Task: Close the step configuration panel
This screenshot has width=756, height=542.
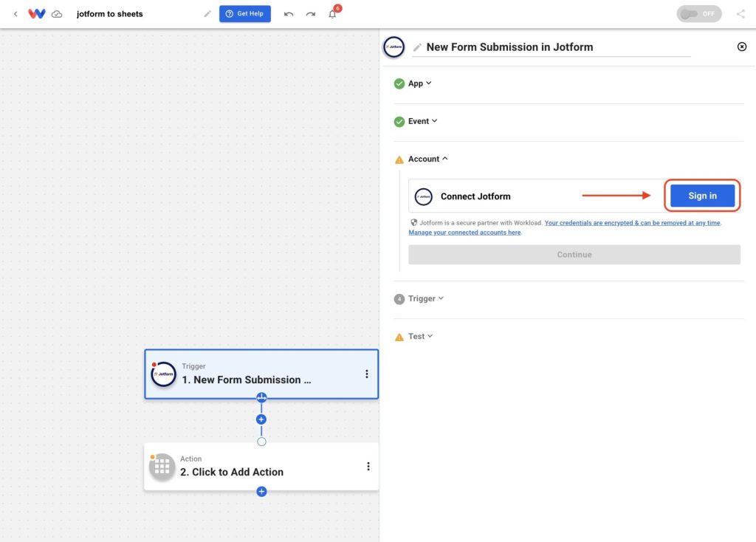Action: (x=742, y=47)
